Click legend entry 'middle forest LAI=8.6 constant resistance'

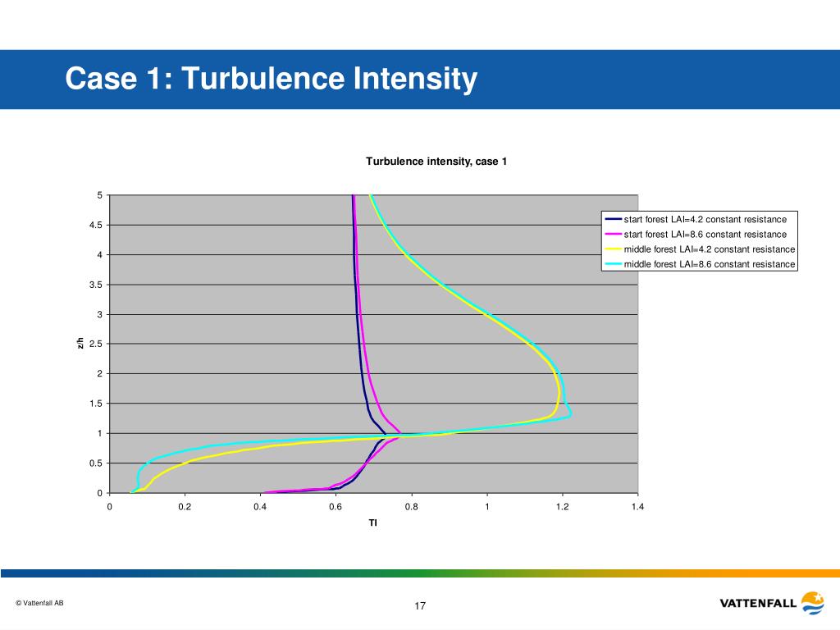(x=710, y=264)
